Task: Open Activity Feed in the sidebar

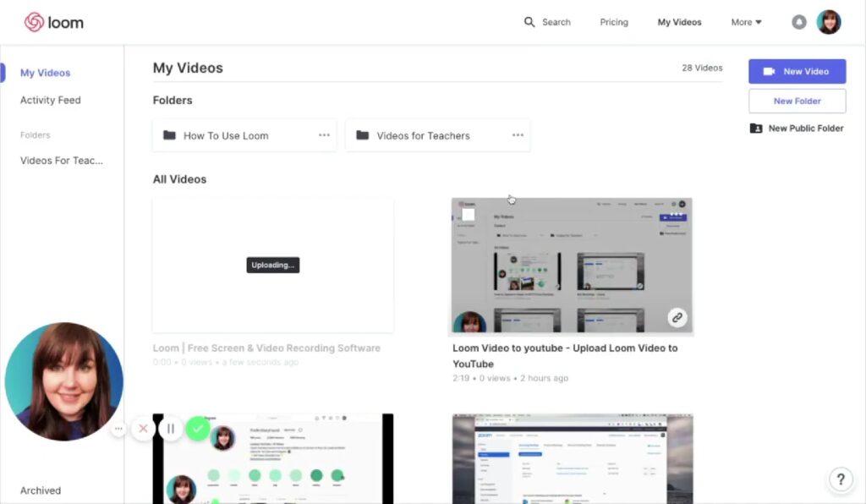Action: [50, 100]
